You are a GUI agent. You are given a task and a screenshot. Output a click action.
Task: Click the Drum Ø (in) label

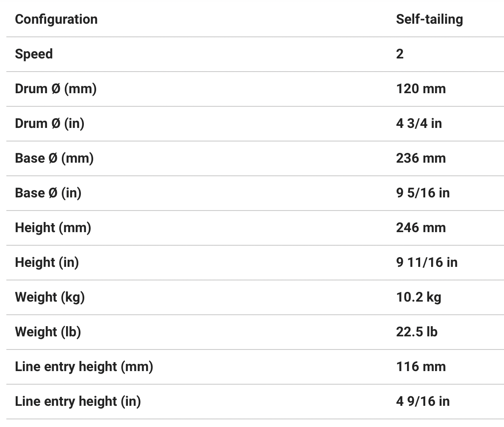(50, 124)
